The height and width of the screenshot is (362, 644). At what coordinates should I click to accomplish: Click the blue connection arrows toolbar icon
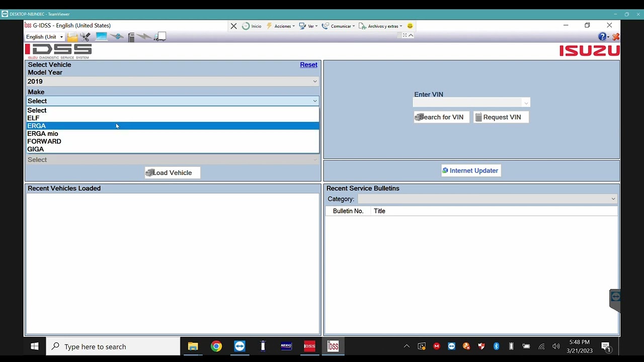(x=117, y=37)
